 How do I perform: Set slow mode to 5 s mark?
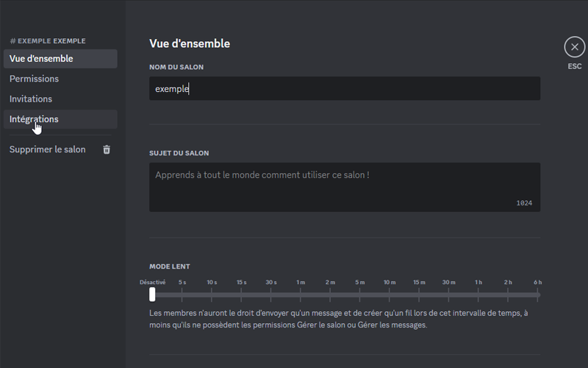click(x=182, y=294)
